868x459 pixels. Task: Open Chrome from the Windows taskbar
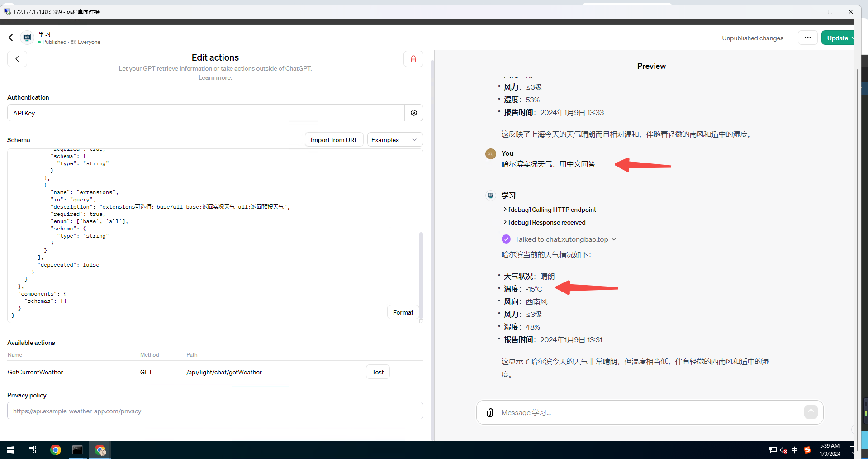pyautogui.click(x=56, y=450)
